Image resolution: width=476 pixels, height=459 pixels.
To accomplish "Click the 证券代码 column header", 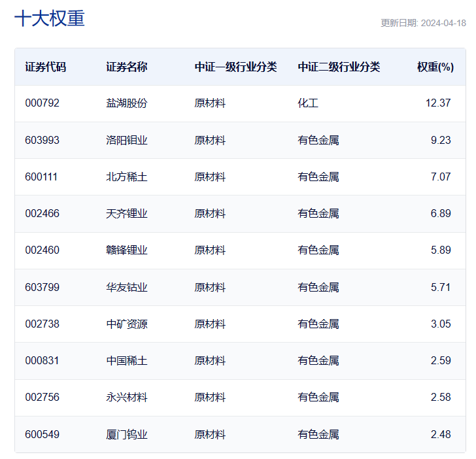I will click(x=46, y=67).
